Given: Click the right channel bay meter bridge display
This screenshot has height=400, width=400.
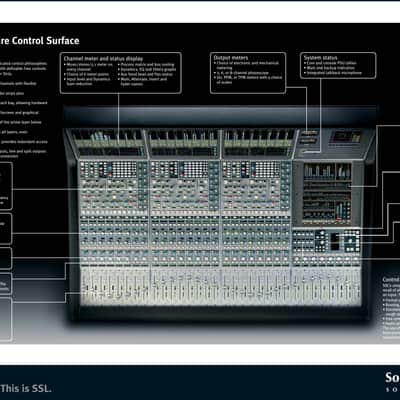Looking at the screenshot, I should pos(259,143).
